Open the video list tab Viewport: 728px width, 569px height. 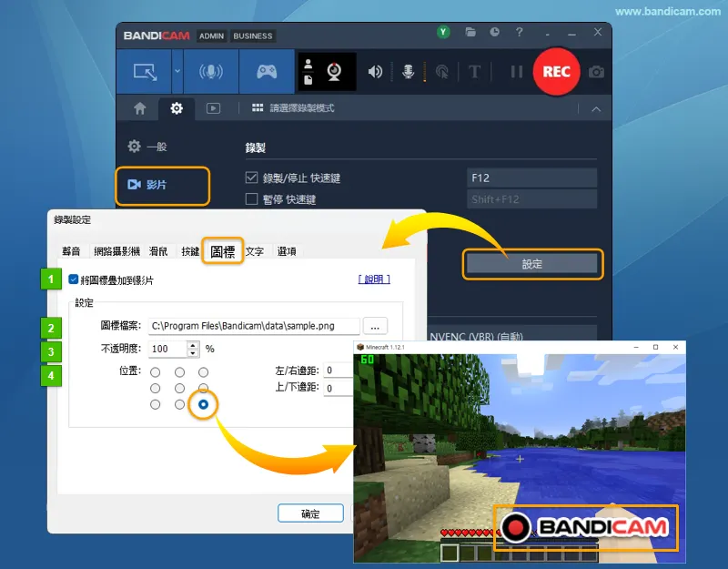tap(213, 108)
